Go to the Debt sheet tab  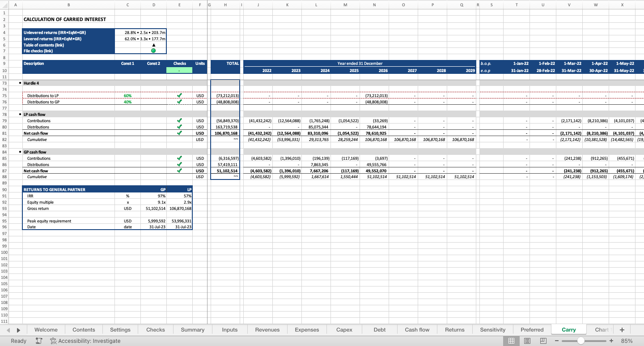380,329
